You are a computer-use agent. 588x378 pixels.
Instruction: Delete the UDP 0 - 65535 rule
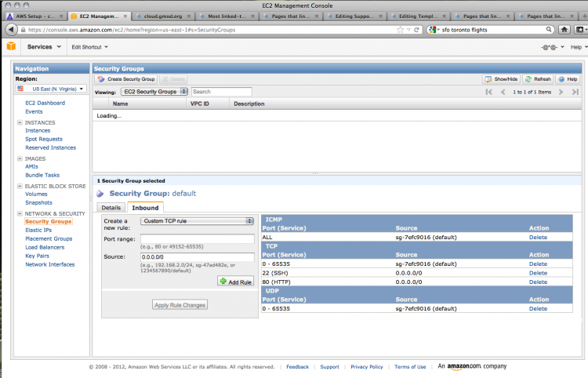(538, 309)
